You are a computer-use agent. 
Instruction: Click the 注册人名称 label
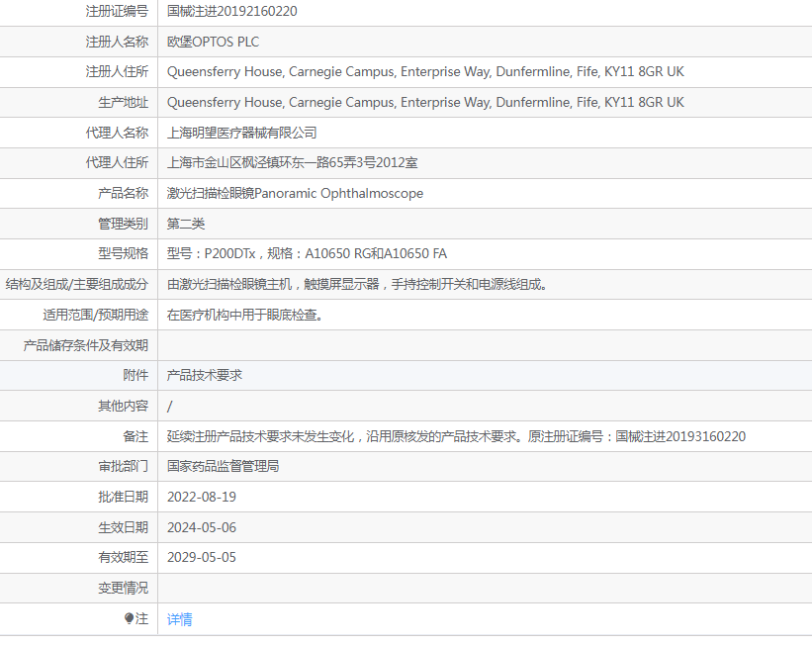click(x=117, y=42)
